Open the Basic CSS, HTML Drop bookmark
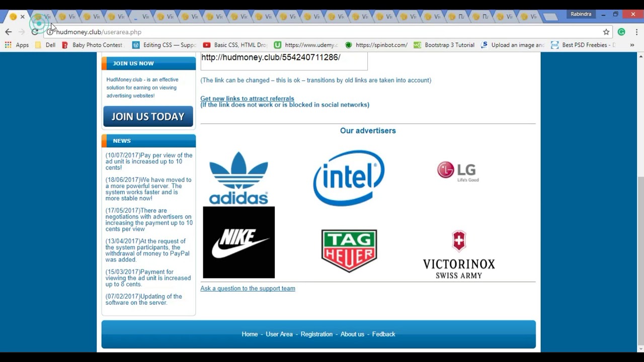The image size is (644, 362). tap(235, 45)
